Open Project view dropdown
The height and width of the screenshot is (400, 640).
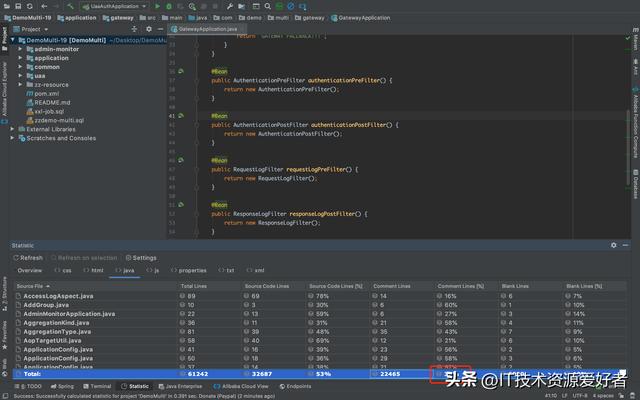coord(31,29)
